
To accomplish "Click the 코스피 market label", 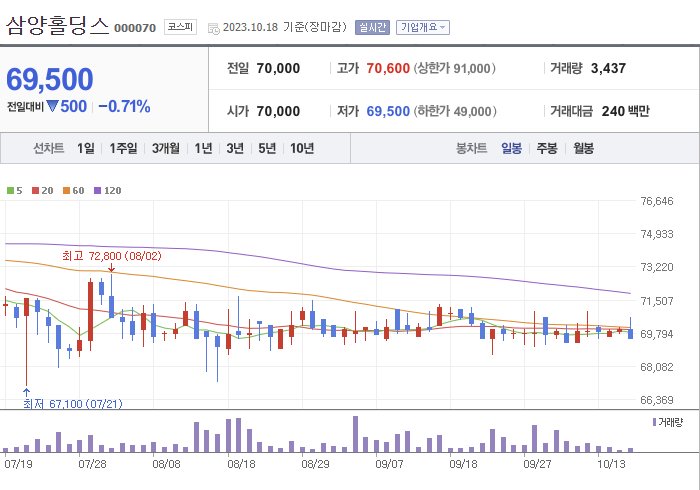I will click(180, 27).
